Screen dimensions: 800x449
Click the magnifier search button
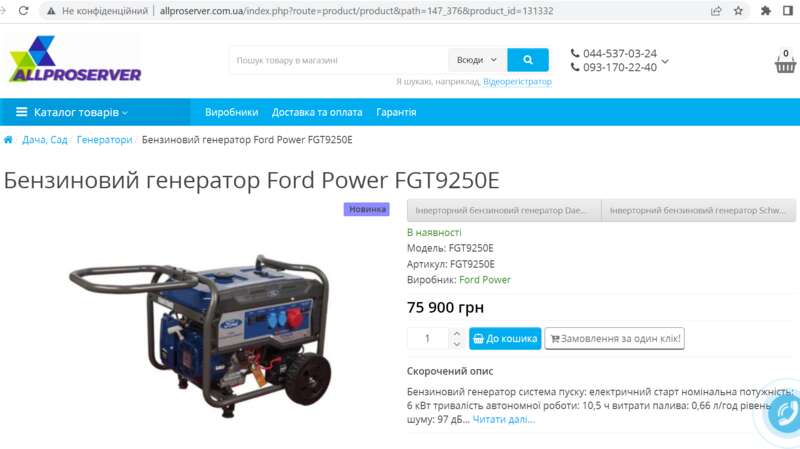(528, 60)
